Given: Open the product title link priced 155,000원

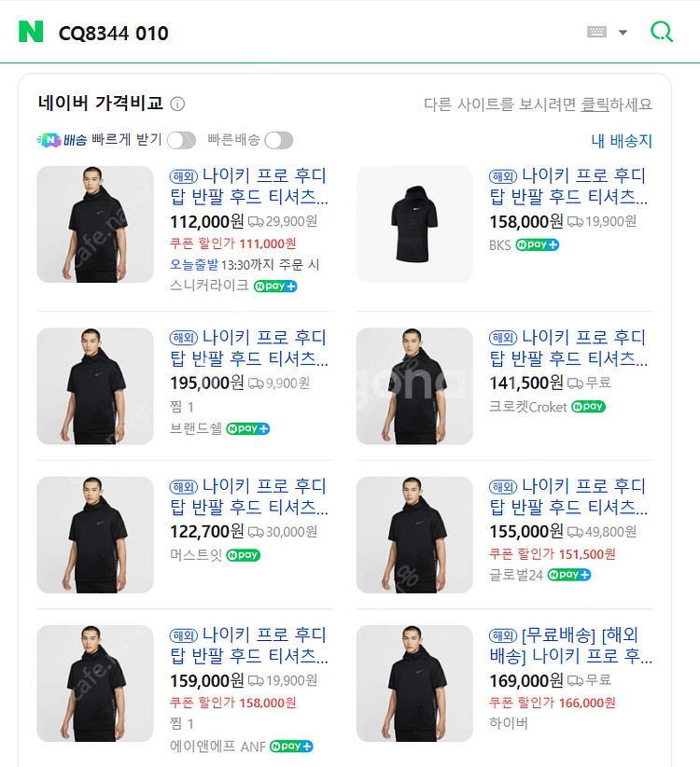Looking at the screenshot, I should point(568,496).
